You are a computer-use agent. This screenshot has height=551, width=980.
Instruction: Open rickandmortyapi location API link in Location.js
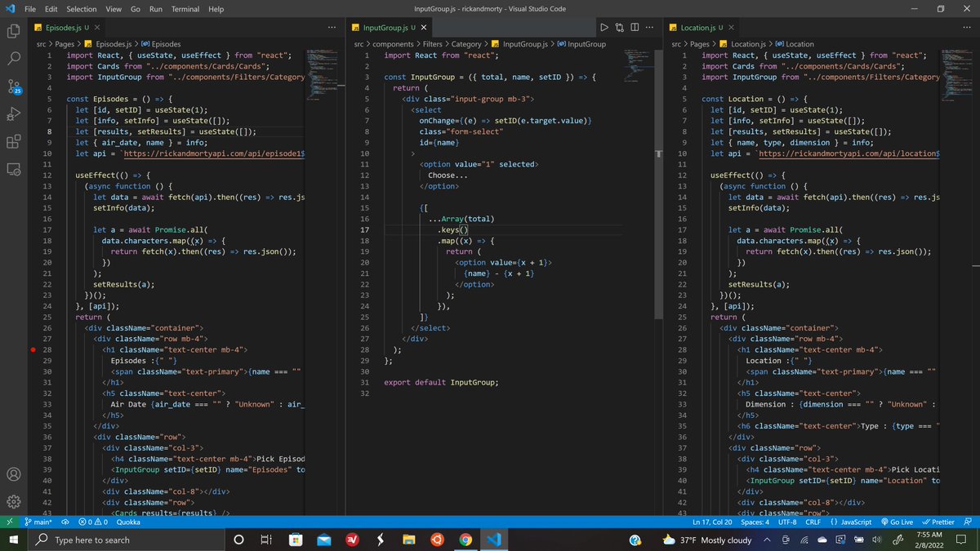tap(849, 153)
